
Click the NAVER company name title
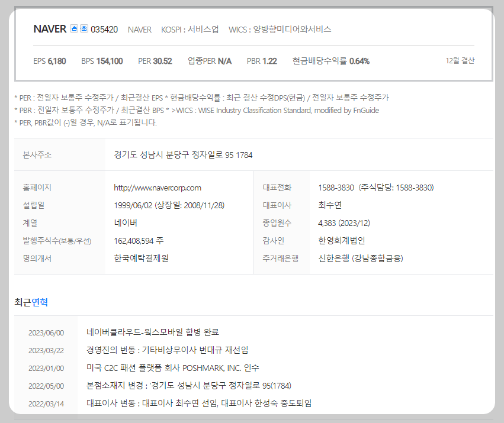[50, 29]
